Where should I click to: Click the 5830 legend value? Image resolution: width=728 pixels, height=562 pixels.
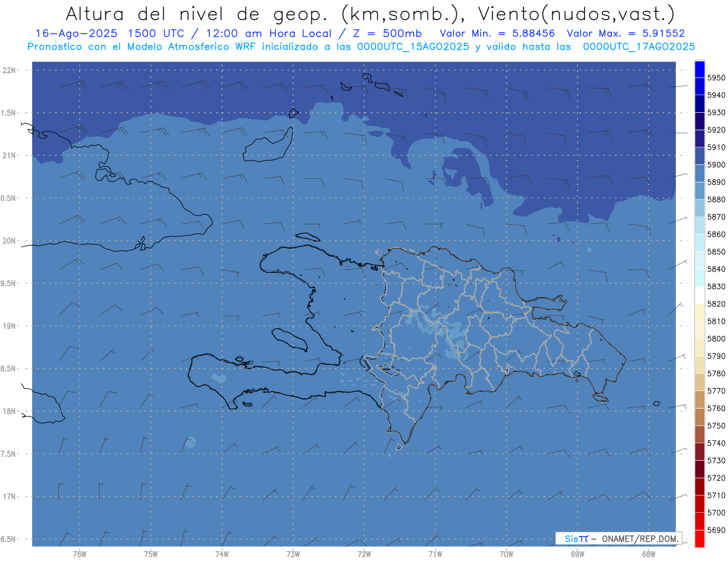tap(716, 287)
